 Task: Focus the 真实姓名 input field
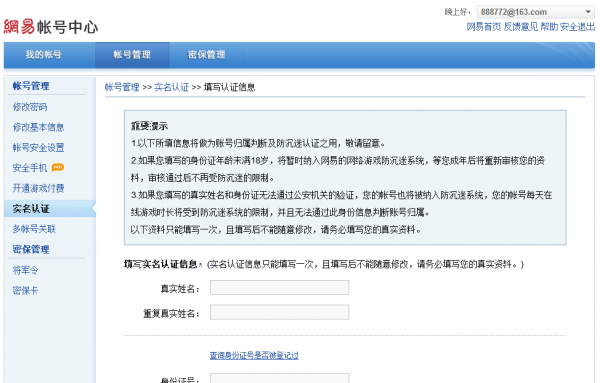pos(279,288)
